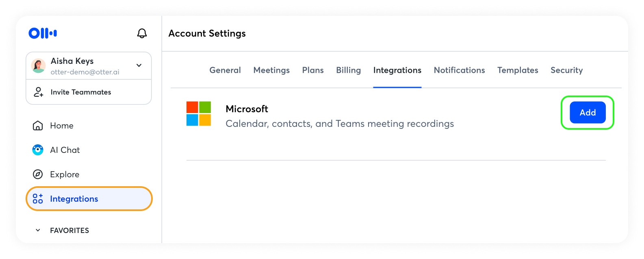Click the Explore compass icon
This screenshot has height=259, width=644.
tap(38, 174)
